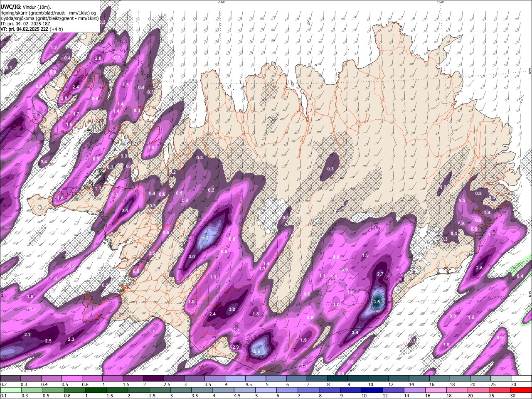Click the dark green legend swatch labeled 1
The width and height of the screenshot is (532, 399).
(x=96, y=390)
